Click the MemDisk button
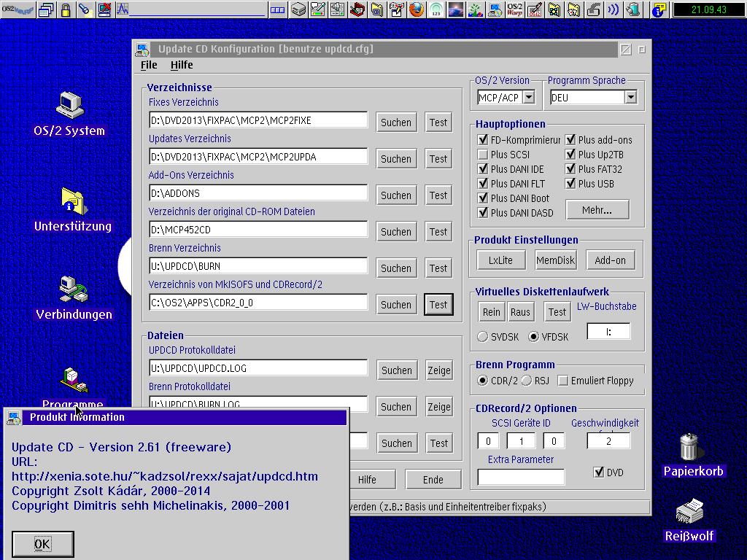This screenshot has width=747, height=560. 555,260
